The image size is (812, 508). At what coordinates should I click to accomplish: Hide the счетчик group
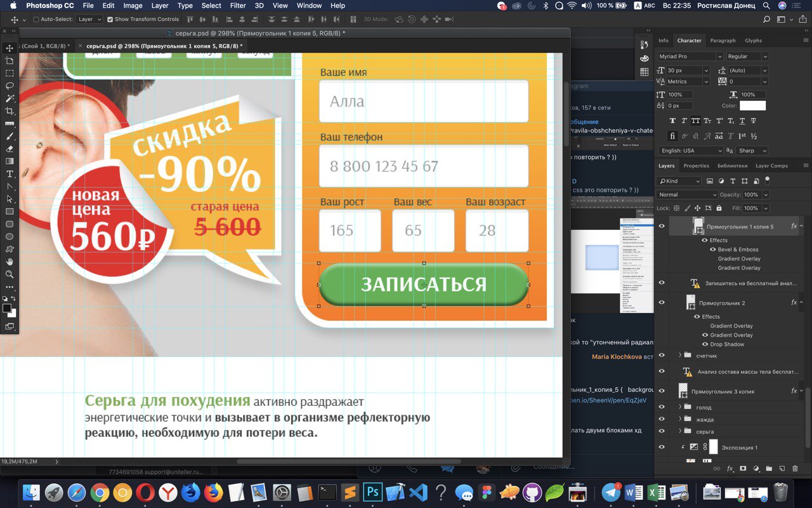point(662,356)
